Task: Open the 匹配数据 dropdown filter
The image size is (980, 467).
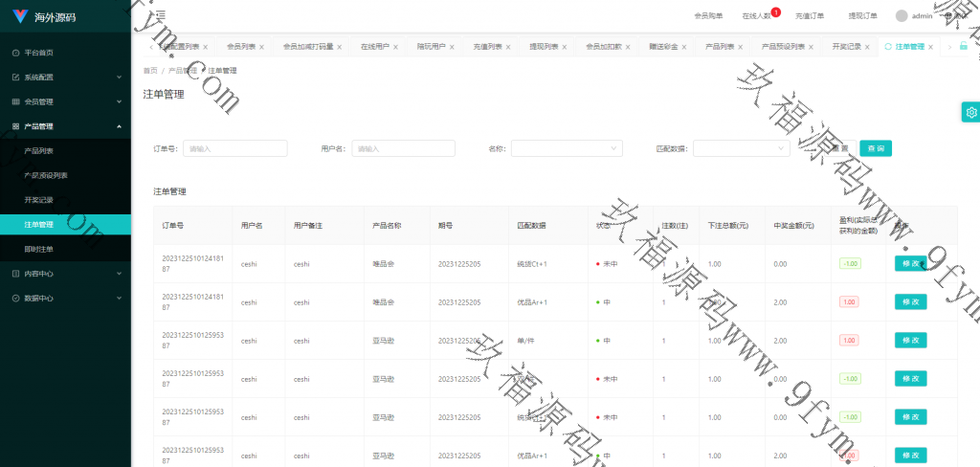Action: tap(741, 148)
